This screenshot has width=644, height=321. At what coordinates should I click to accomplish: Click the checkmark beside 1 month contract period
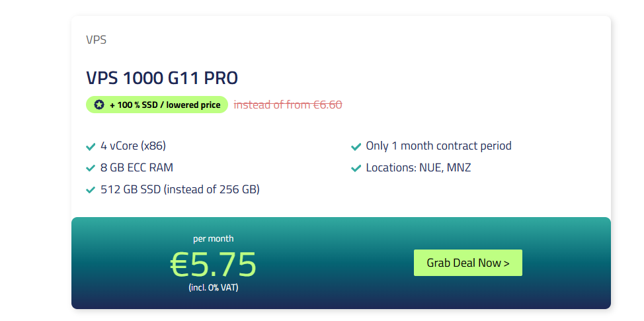(356, 146)
